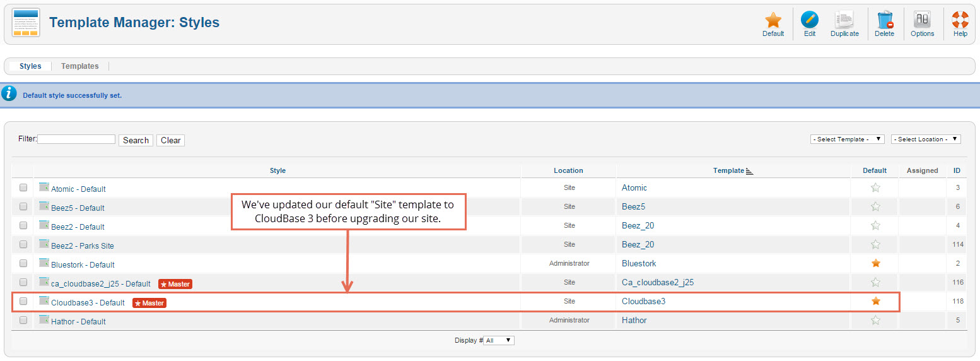Open the ca_cloudbase2_j25 - Default style link

pos(101,283)
